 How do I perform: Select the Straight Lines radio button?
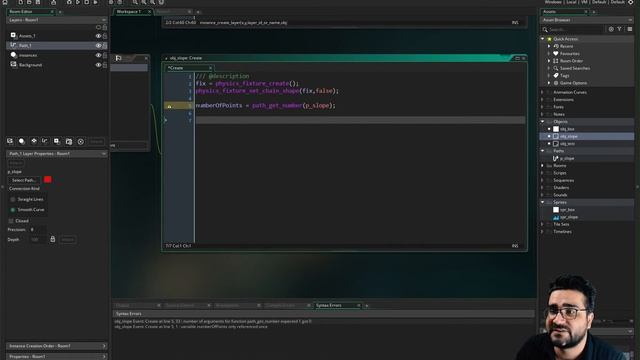tap(13, 199)
